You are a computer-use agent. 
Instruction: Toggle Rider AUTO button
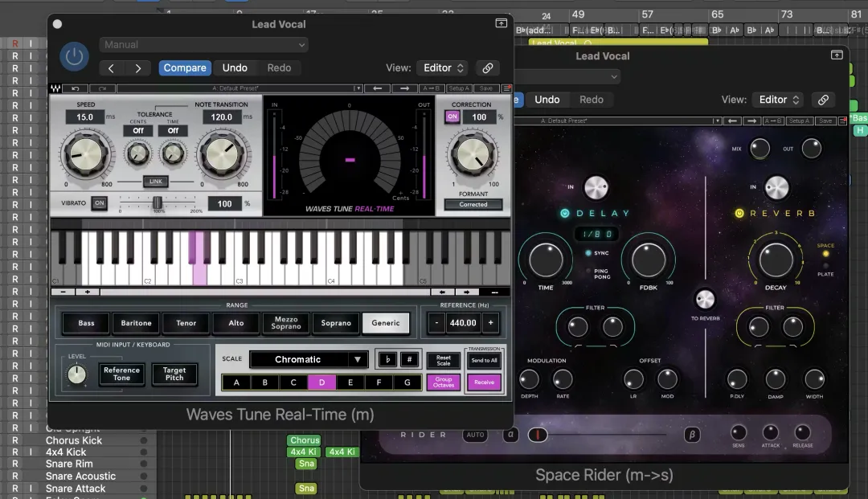coord(475,435)
